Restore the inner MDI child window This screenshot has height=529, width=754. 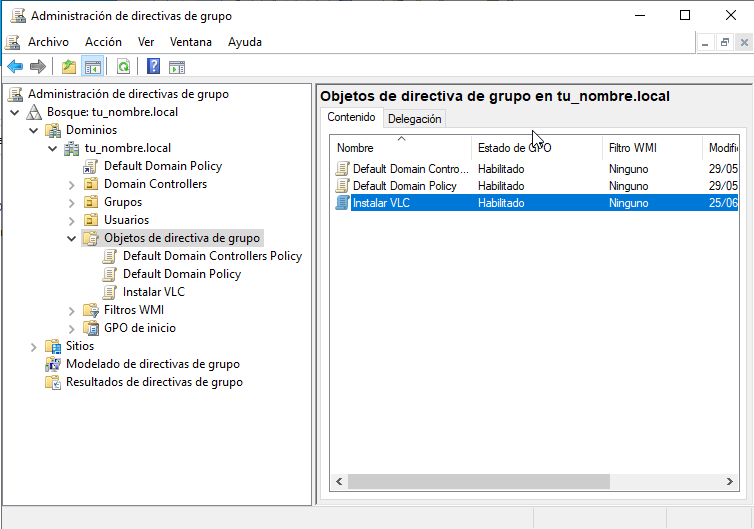[x=725, y=42]
